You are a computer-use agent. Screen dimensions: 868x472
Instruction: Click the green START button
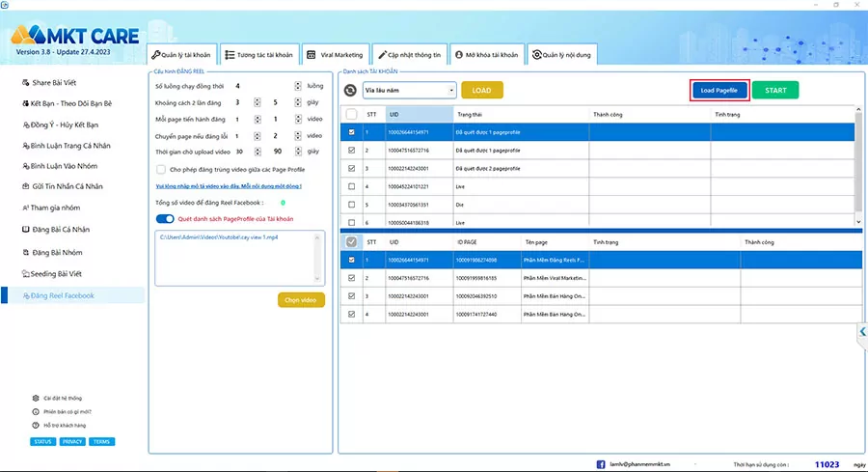point(775,91)
